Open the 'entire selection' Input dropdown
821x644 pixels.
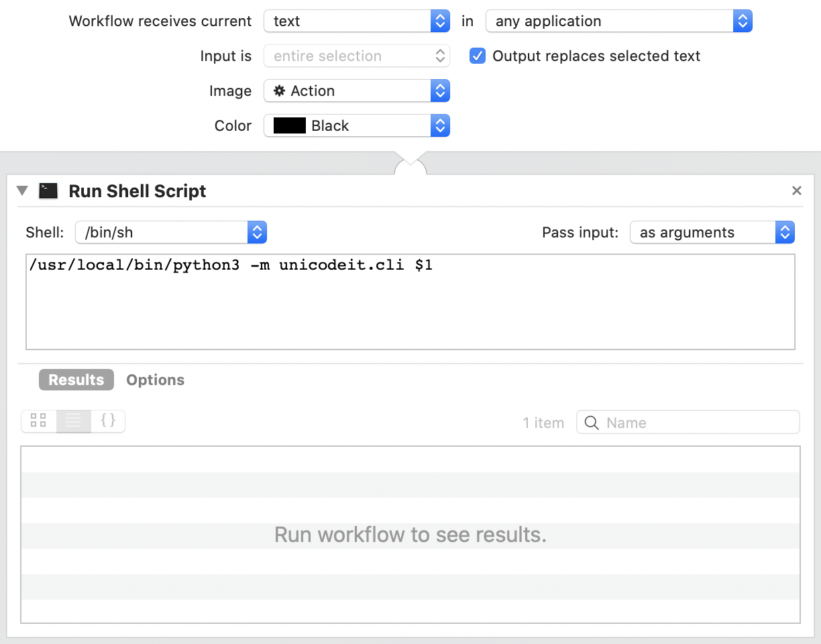pos(357,56)
